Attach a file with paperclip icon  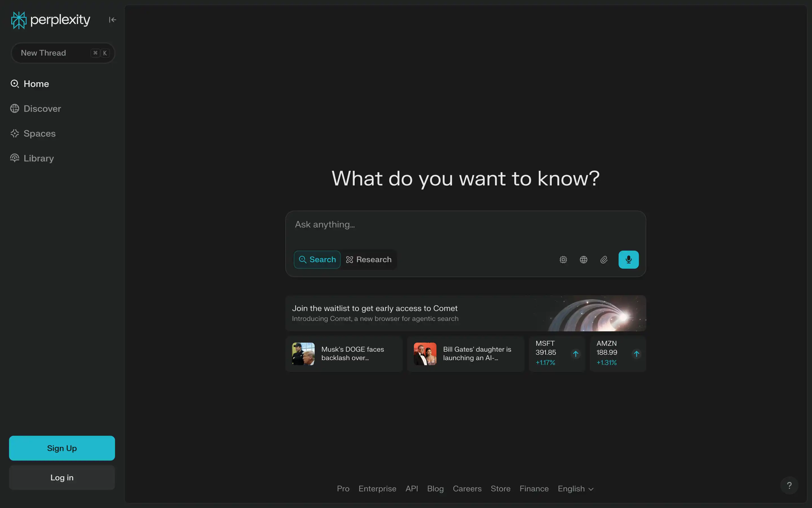(x=604, y=260)
